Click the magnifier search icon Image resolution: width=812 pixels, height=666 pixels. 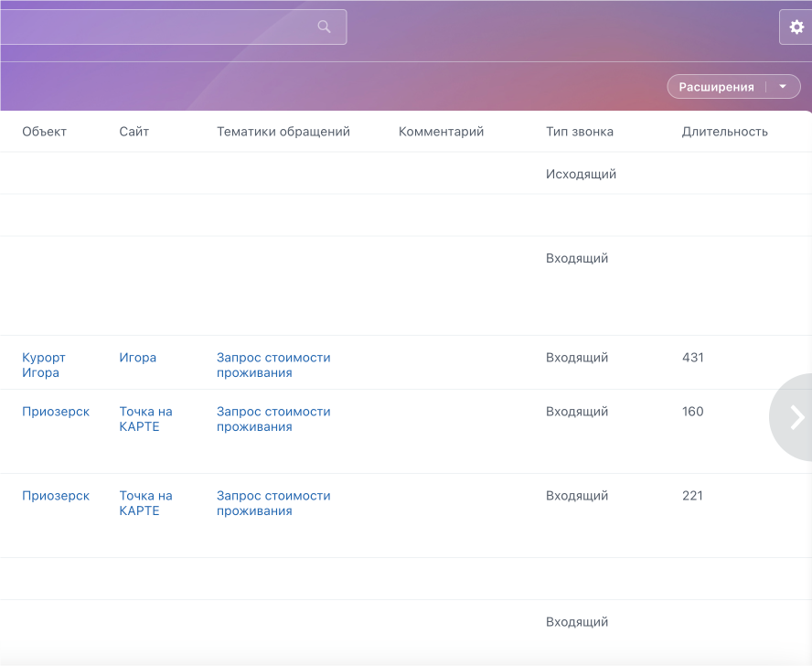coord(324,27)
